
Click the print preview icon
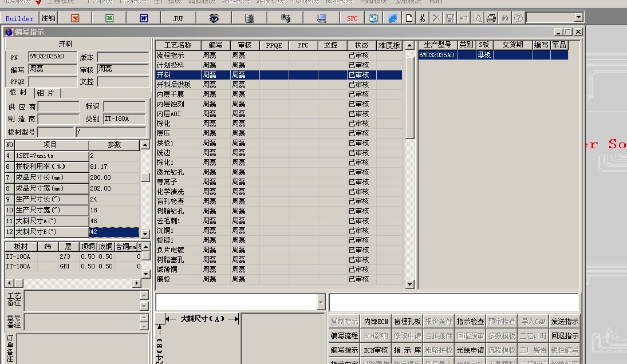point(477,18)
